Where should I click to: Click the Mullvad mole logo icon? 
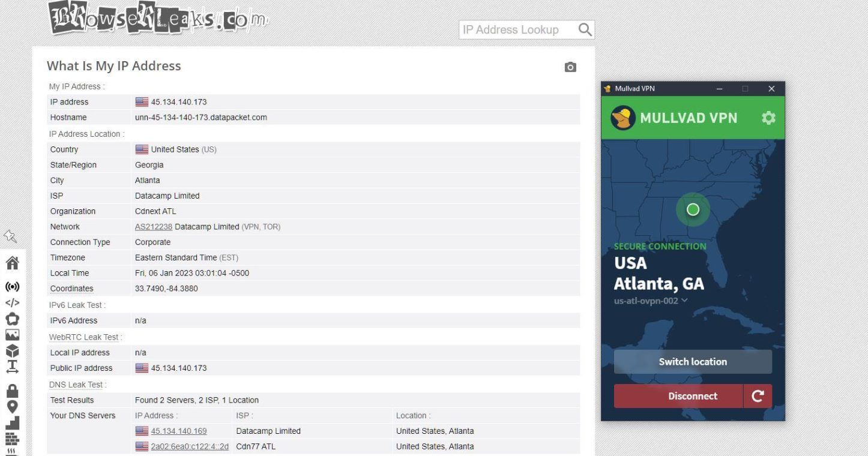tap(623, 118)
